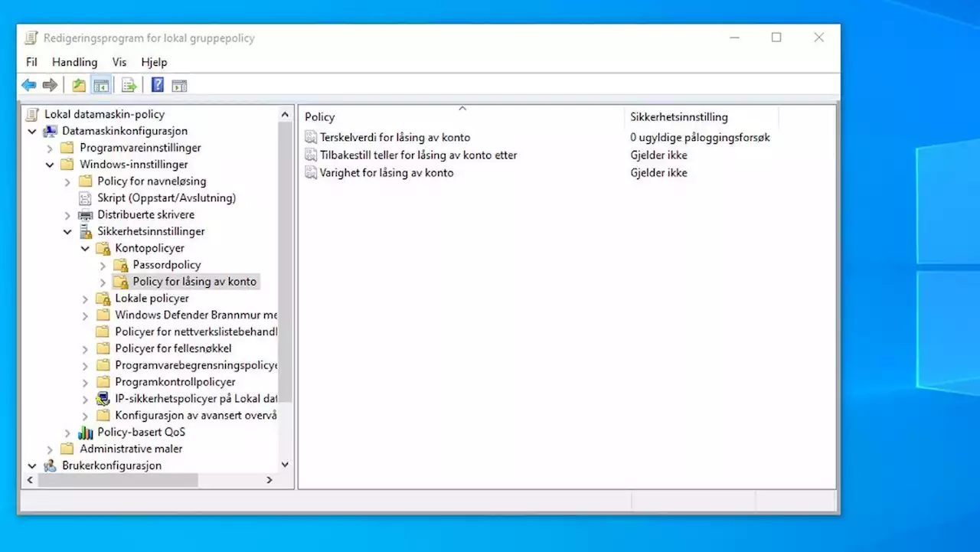Select Policyer for nettverkslistebehandling item
This screenshot has height=552, width=980.
pyautogui.click(x=196, y=332)
